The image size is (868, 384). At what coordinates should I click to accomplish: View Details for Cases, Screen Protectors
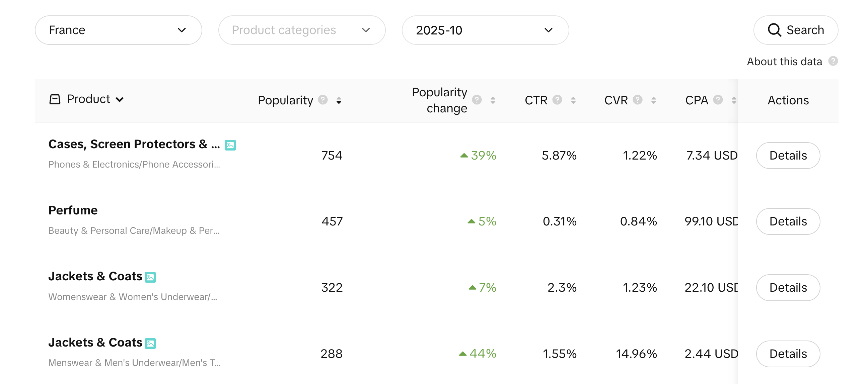point(788,156)
